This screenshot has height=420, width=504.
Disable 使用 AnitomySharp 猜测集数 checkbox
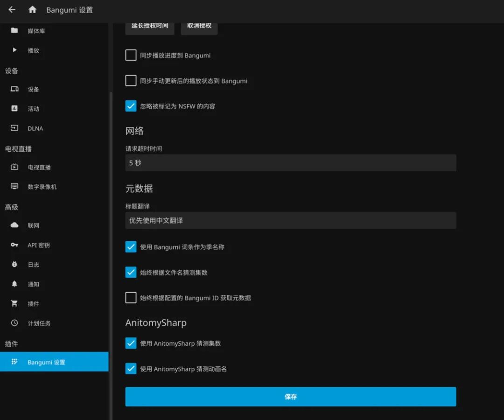tap(131, 343)
